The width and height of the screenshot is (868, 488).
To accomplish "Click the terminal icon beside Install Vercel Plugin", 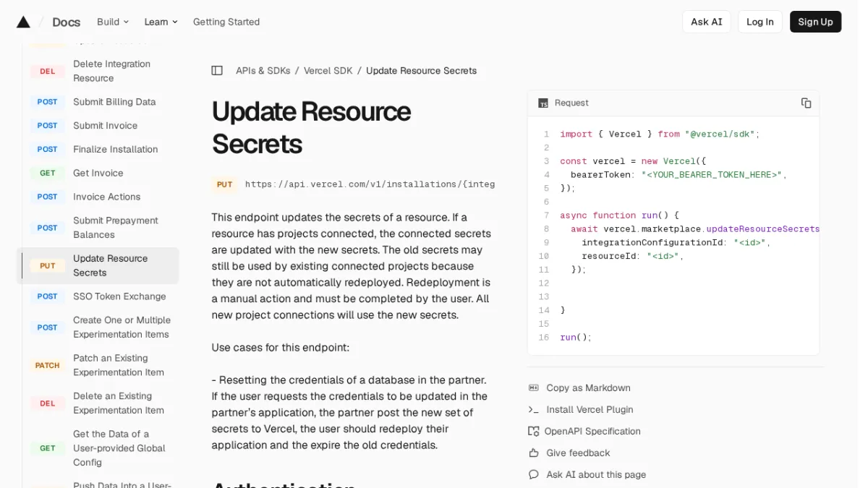I will click(534, 410).
